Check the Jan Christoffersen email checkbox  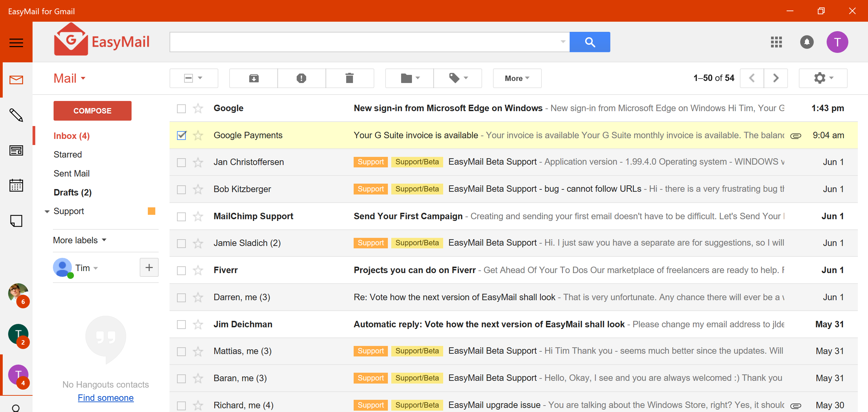point(181,162)
